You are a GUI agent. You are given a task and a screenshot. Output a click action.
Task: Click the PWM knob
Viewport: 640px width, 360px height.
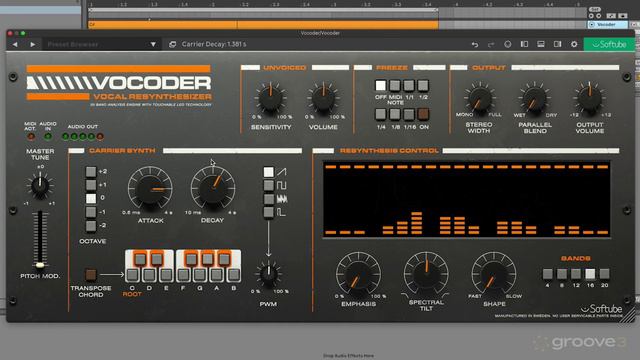click(269, 274)
